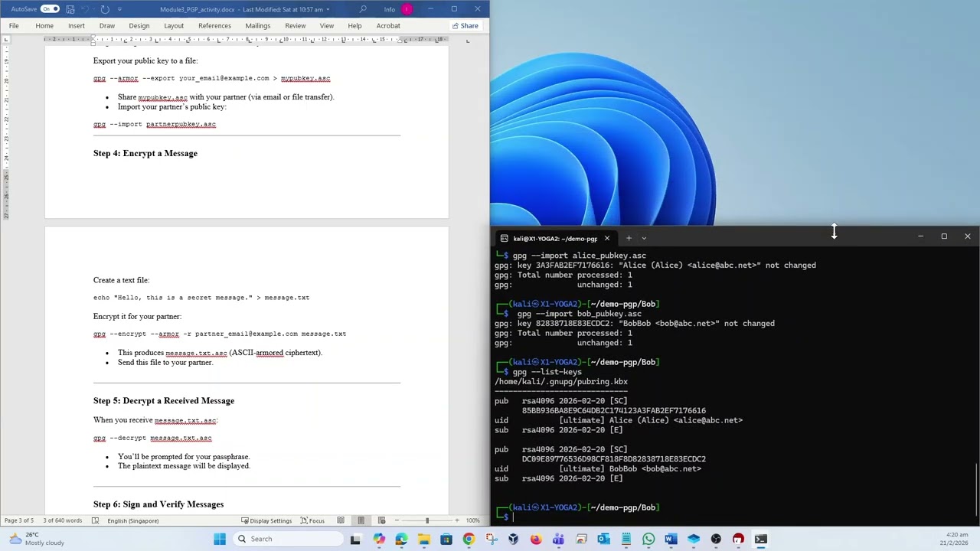Open the Draw ribbon tab
The width and height of the screenshot is (980, 551).
coord(107,26)
